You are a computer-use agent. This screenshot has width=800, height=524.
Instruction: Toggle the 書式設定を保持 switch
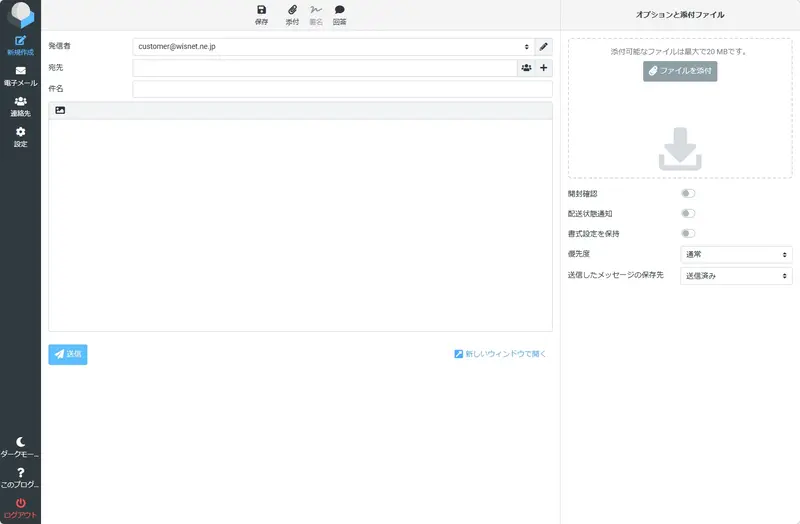pyautogui.click(x=688, y=233)
